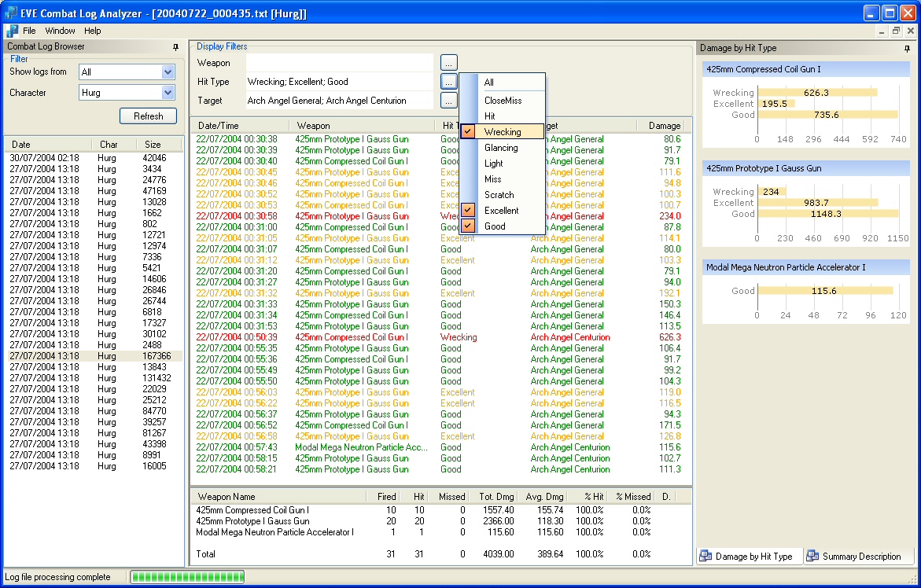
Task: Sort combat entries by Date/Time column
Action: (x=240, y=126)
